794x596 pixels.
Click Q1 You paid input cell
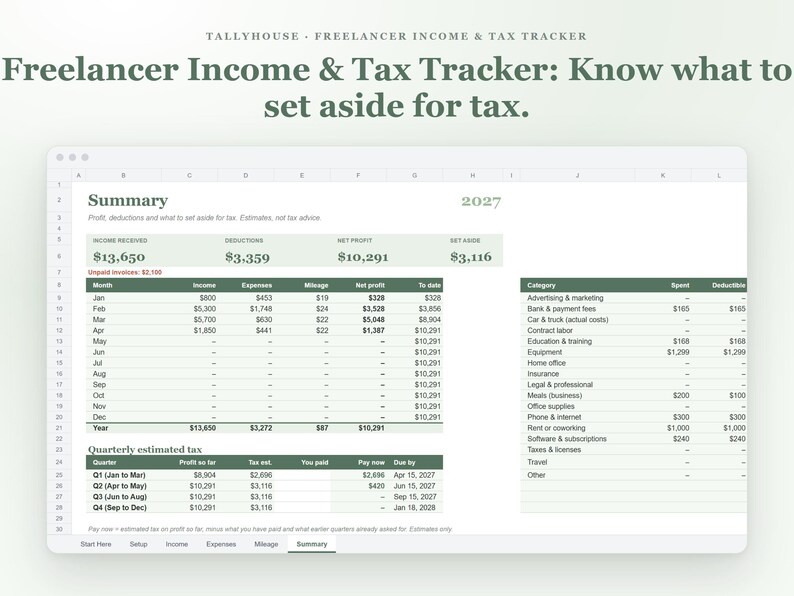coord(303,475)
